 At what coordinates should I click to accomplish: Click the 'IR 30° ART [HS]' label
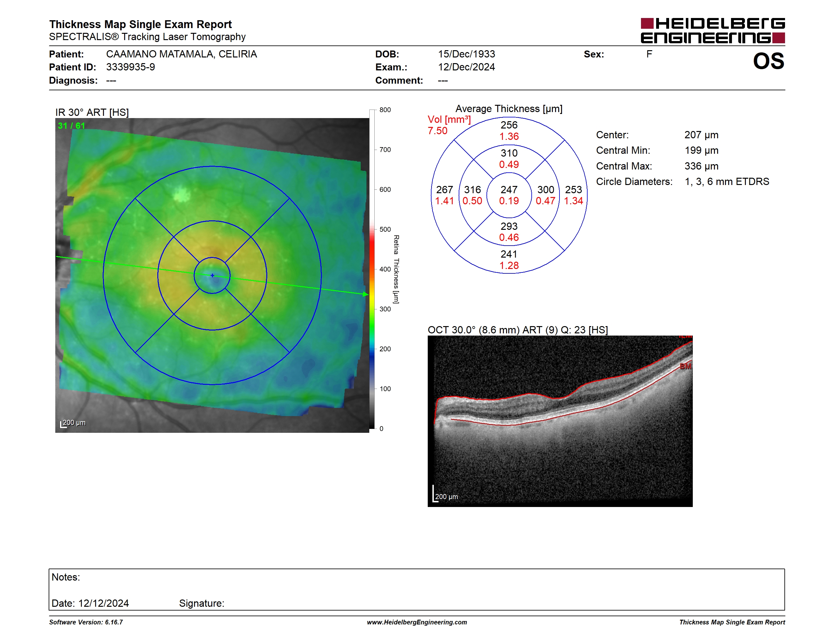click(92, 112)
